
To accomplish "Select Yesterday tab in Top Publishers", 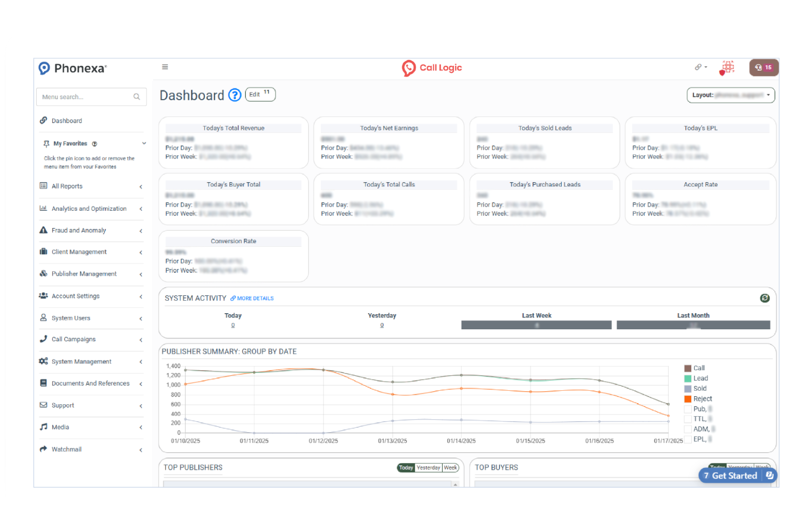I will click(x=428, y=468).
